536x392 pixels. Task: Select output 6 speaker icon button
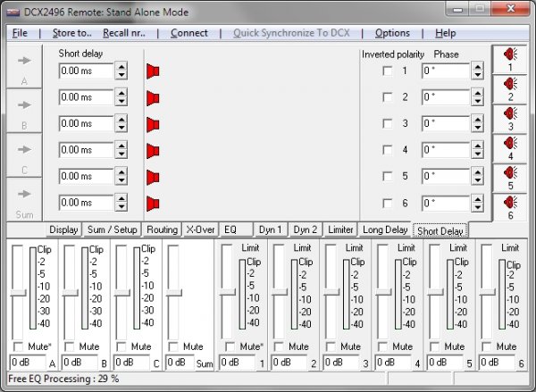tap(510, 207)
